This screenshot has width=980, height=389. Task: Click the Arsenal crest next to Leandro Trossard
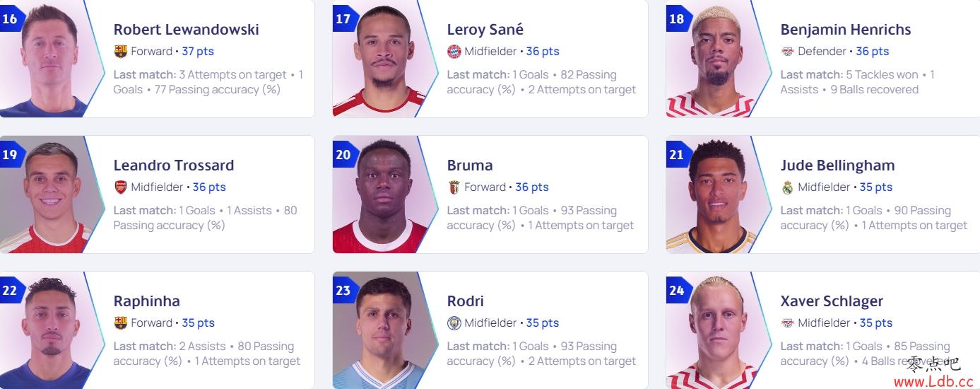(x=120, y=187)
